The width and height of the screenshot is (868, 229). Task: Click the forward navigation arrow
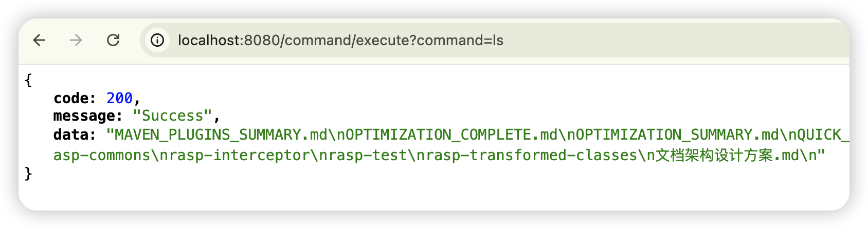pos(76,40)
